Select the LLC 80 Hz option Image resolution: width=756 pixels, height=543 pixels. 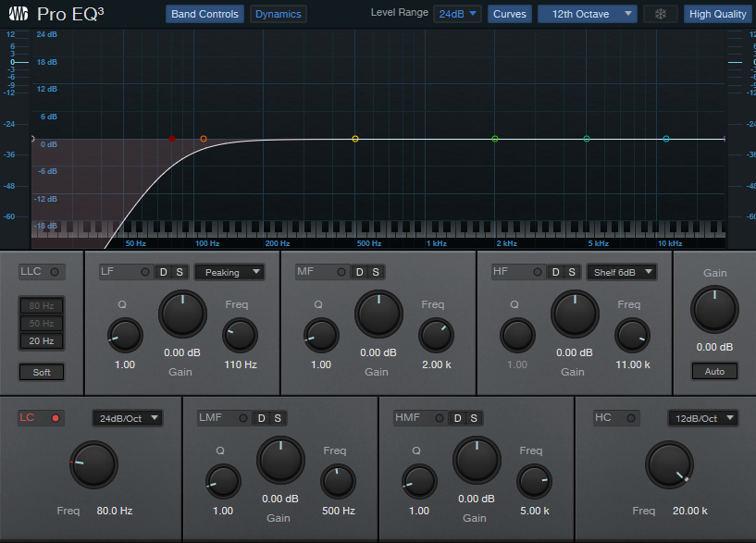[42, 305]
